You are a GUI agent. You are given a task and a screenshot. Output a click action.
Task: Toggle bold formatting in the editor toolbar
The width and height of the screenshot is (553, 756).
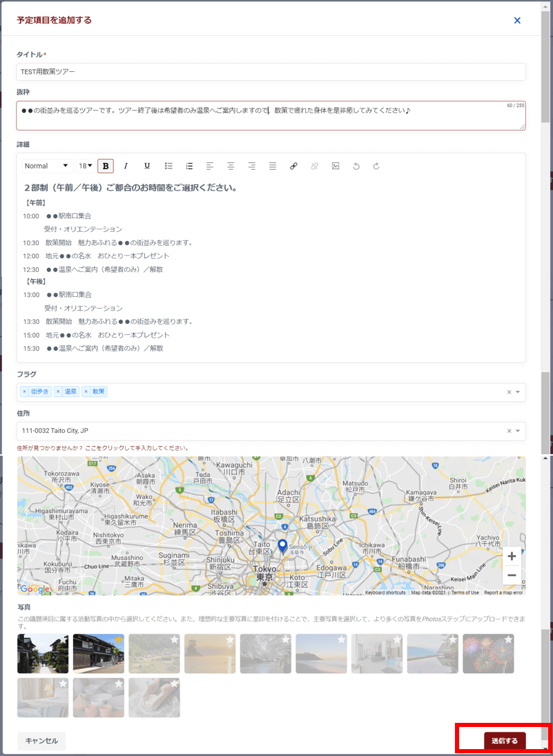[x=106, y=166]
